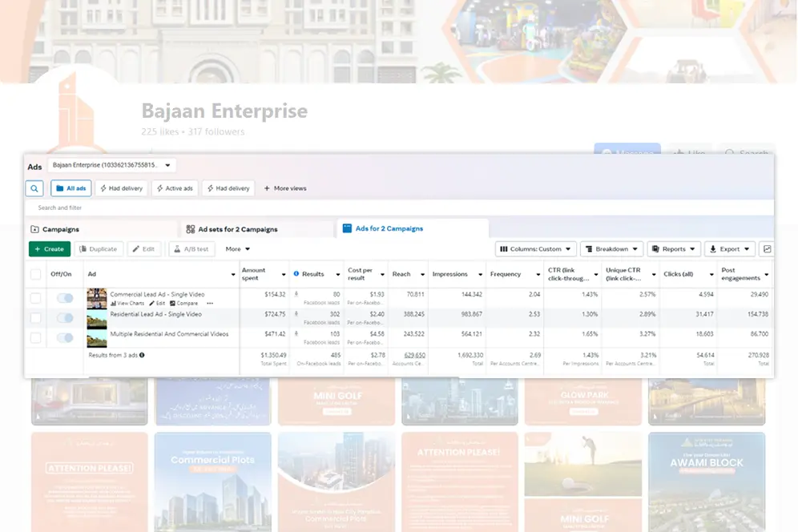The height and width of the screenshot is (532, 798).
Task: Open Cost per result column dropdown arrow
Action: tap(382, 274)
